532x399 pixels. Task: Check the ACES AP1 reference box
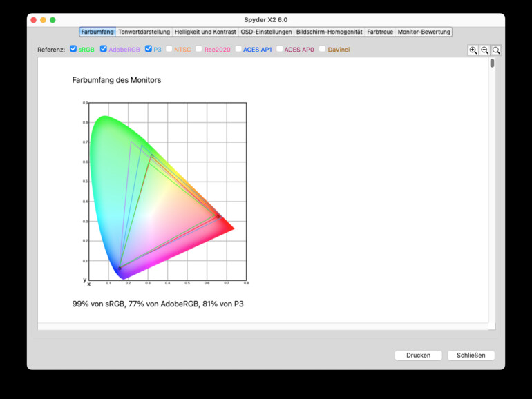click(238, 49)
